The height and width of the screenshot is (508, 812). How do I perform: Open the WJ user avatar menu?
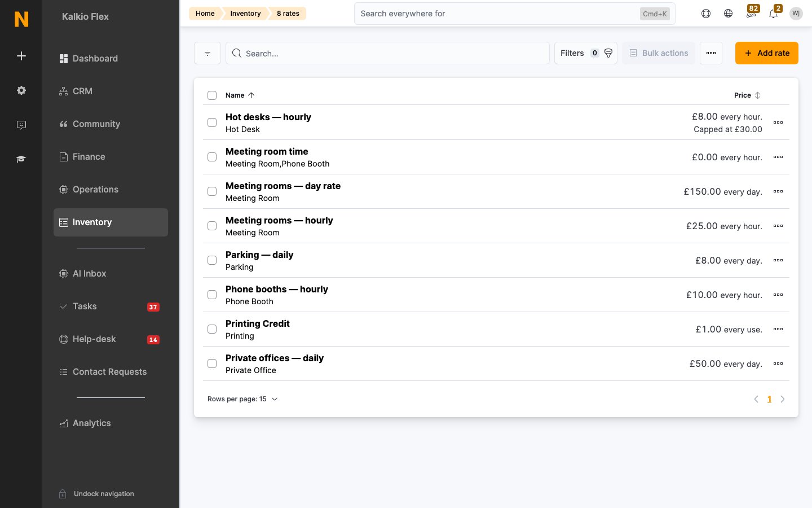[x=796, y=14]
